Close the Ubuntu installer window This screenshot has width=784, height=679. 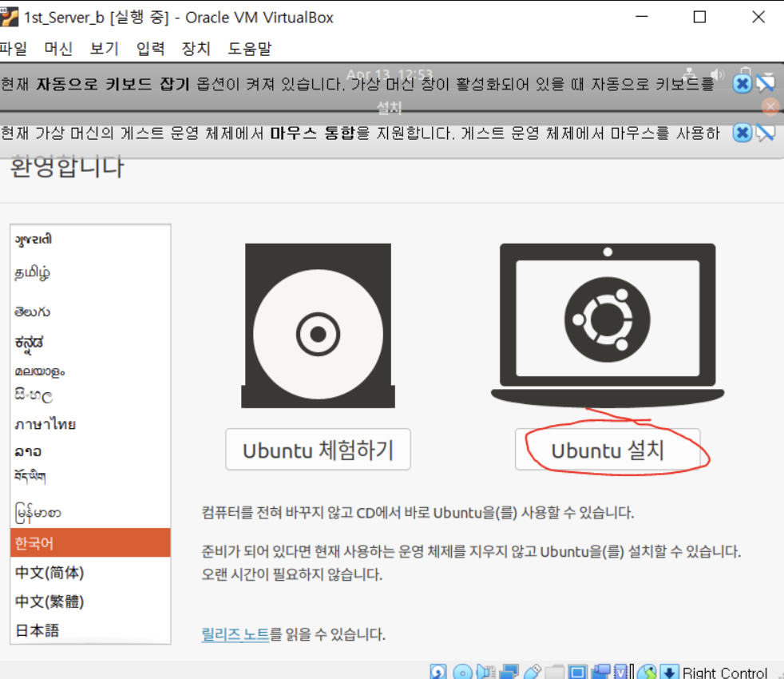coord(770,106)
